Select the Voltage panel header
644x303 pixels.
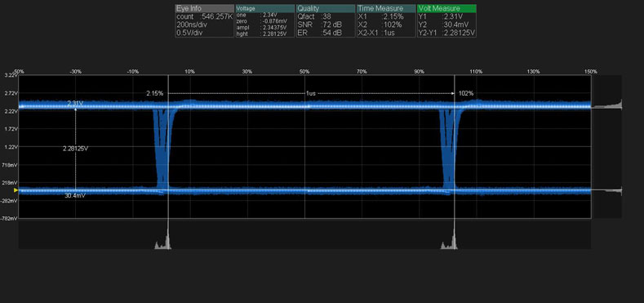coord(265,8)
